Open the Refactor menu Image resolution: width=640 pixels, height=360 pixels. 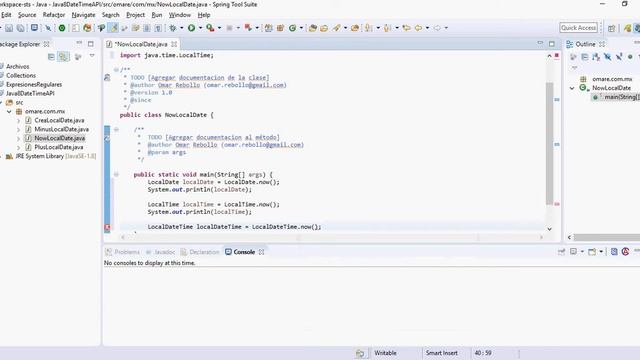coord(53,15)
